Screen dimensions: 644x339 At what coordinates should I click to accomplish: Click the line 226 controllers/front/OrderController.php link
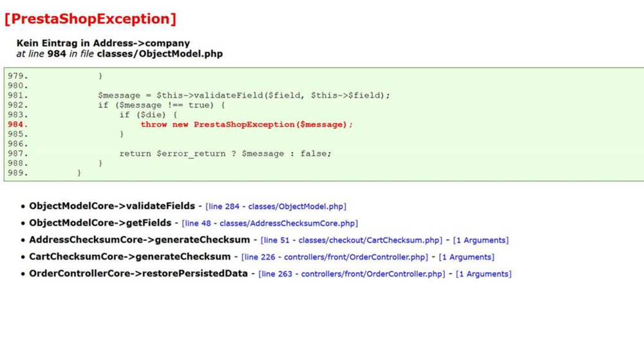[335, 257]
